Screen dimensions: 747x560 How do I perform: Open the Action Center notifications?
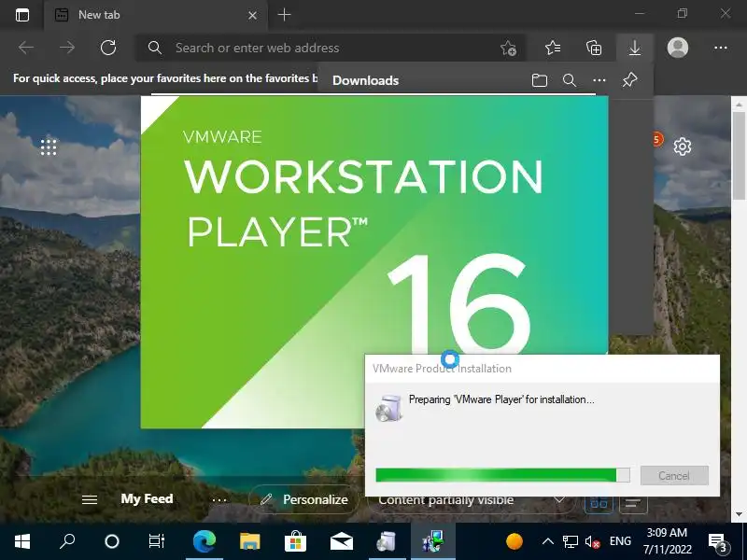(717, 542)
